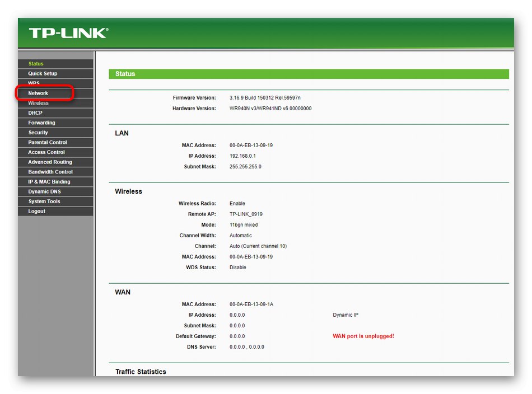This screenshot has height=394, width=532.
Task: Click the Remote AP TP-LINK_0919 value
Action: coord(246,214)
